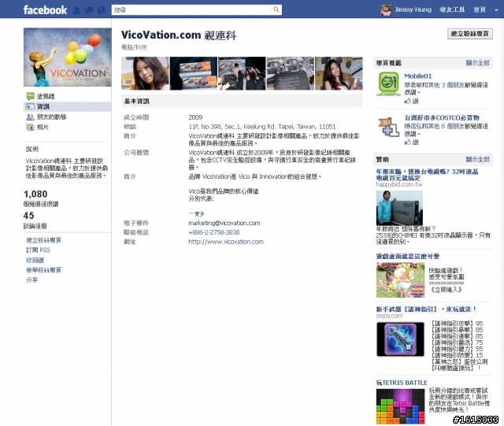Open the 32-inch LCD TV ad title
504x426 pixels.
[x=427, y=175]
